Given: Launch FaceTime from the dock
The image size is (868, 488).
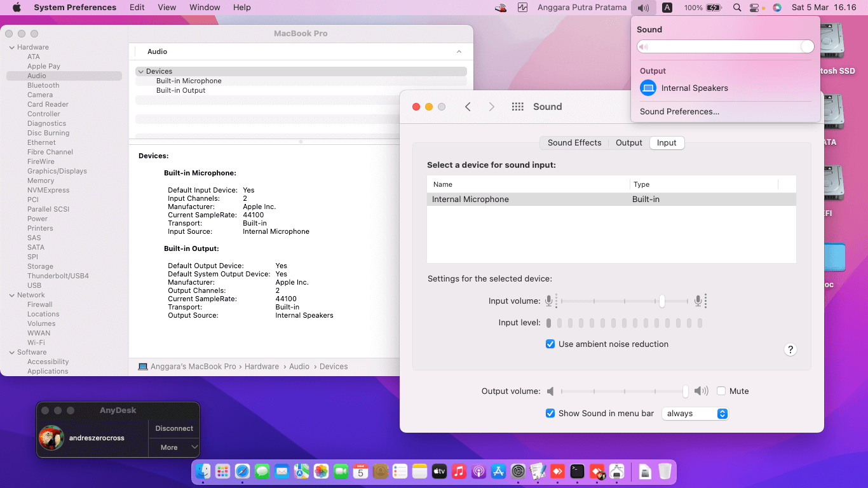Looking at the screenshot, I should click(341, 471).
